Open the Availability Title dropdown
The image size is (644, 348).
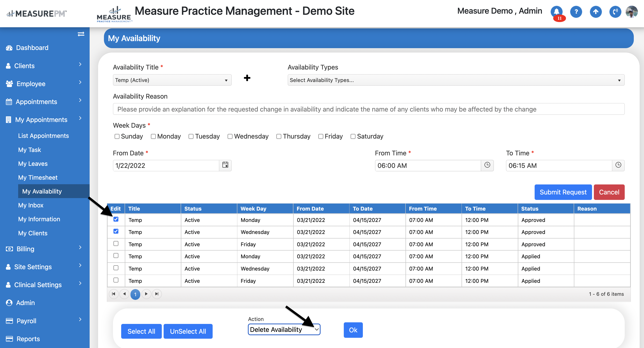(172, 80)
